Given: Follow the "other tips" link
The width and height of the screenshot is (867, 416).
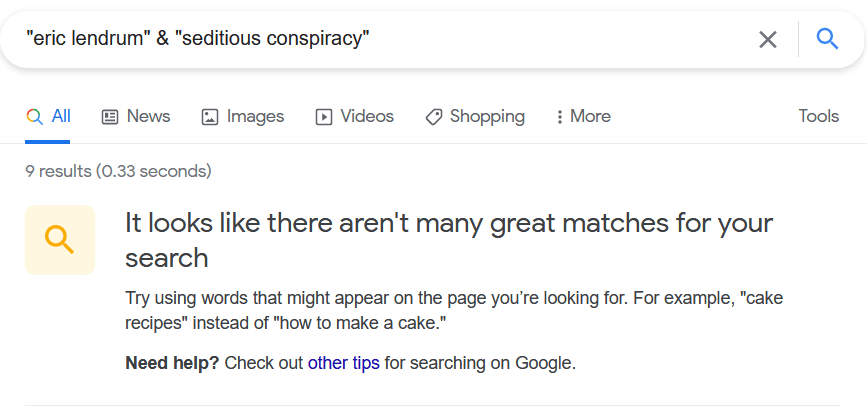Looking at the screenshot, I should [x=343, y=363].
